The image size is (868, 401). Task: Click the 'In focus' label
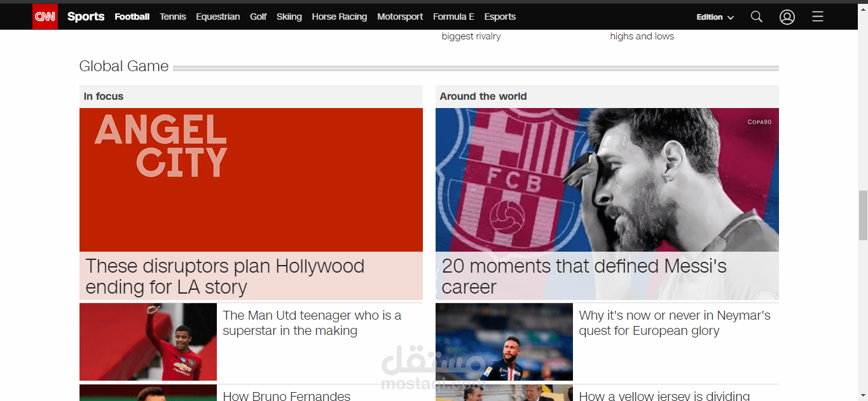(104, 97)
